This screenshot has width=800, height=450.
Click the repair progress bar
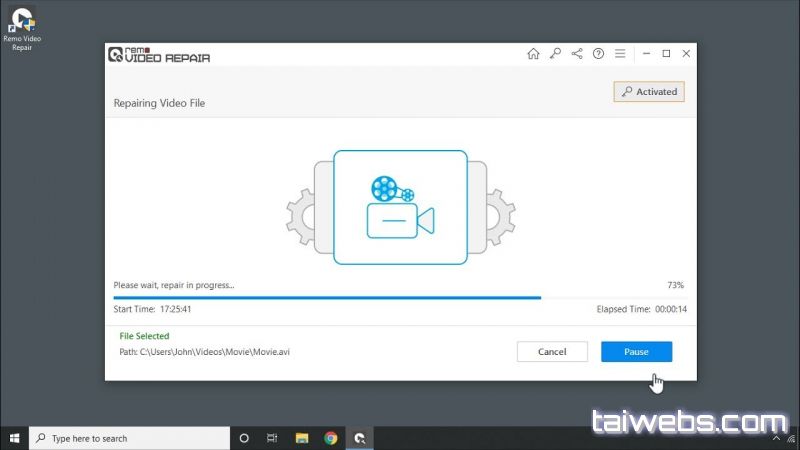click(400, 297)
